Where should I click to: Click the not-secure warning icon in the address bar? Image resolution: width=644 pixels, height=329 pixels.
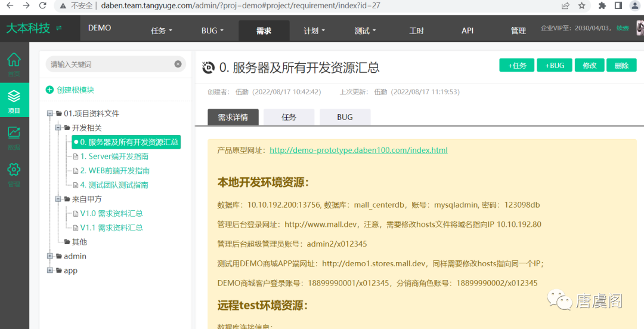pos(63,5)
